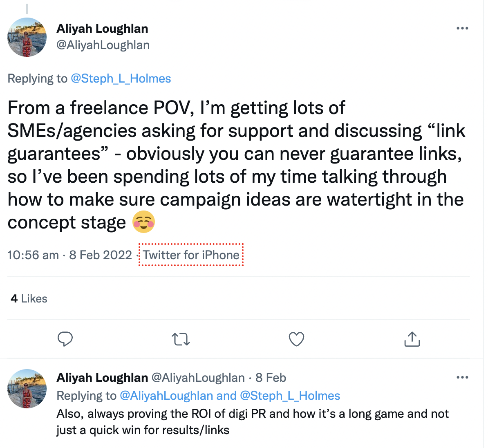This screenshot has height=448, width=488.
Task: Open the Aliyah Loughlan display name on main tweet
Action: tap(102, 29)
